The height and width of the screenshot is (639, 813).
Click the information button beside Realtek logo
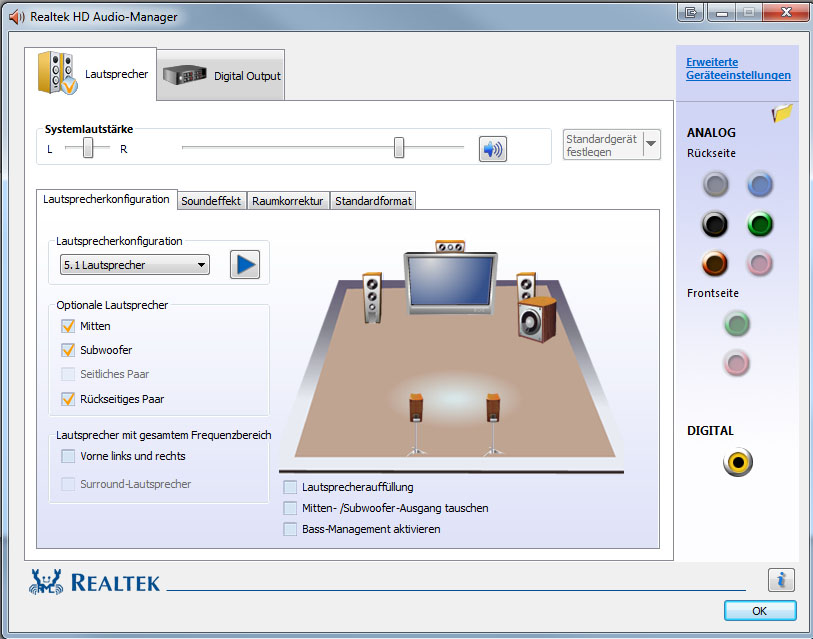point(781,579)
